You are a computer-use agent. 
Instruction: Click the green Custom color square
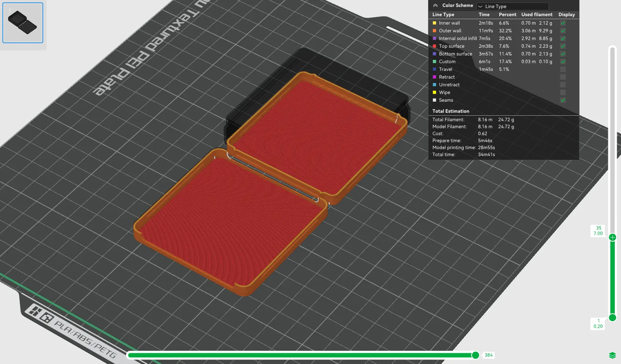435,62
